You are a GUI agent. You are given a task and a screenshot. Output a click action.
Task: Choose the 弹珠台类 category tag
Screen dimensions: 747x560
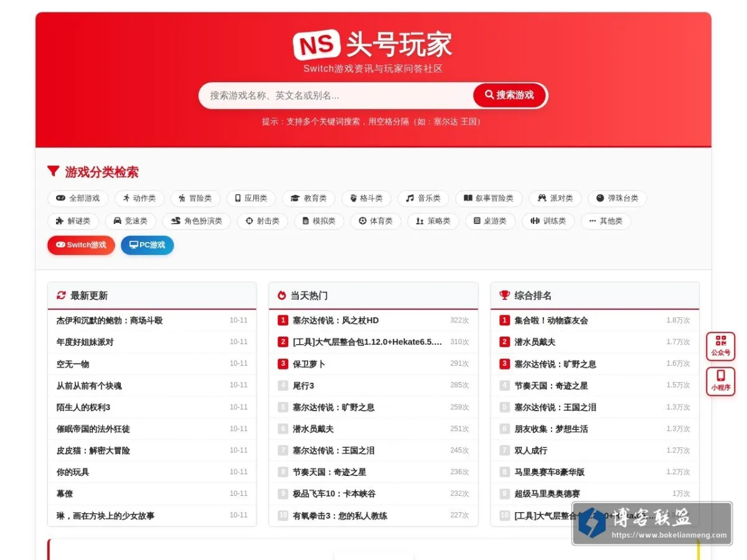pos(617,198)
